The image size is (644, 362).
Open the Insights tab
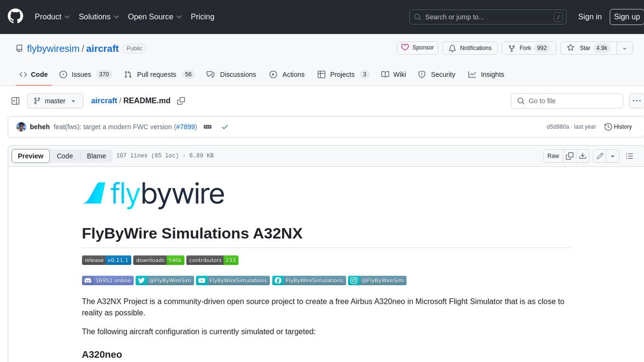(x=486, y=74)
